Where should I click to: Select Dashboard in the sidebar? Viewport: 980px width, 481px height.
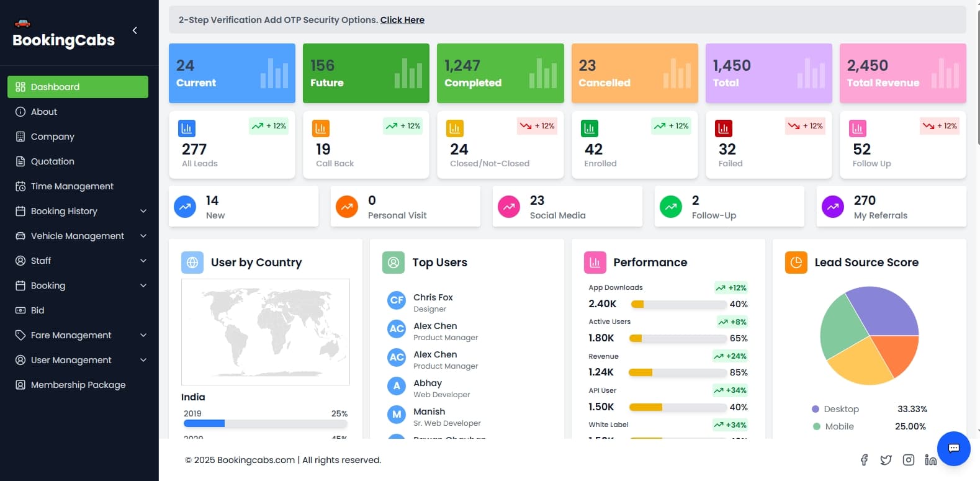78,87
